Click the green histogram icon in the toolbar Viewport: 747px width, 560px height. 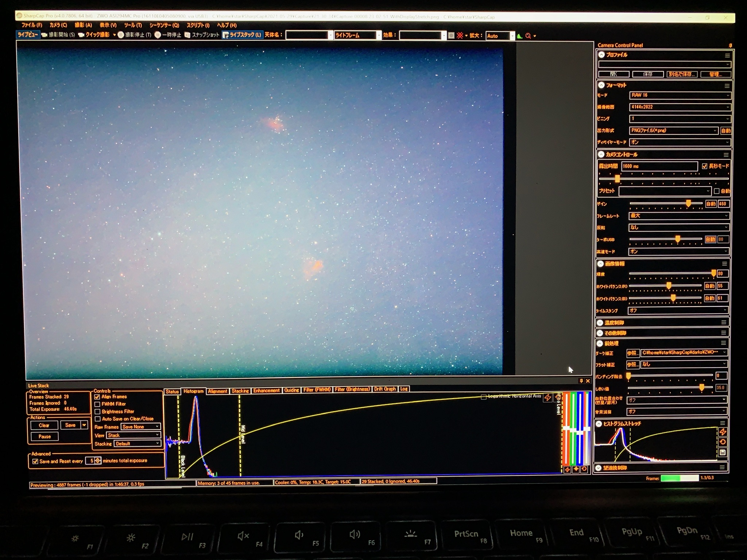tap(520, 36)
